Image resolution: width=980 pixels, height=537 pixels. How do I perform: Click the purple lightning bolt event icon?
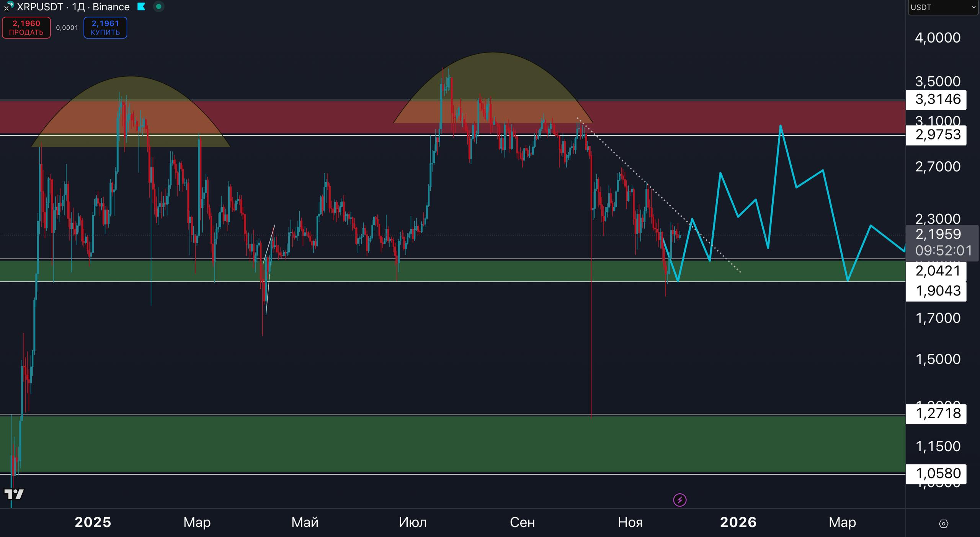pos(679,500)
